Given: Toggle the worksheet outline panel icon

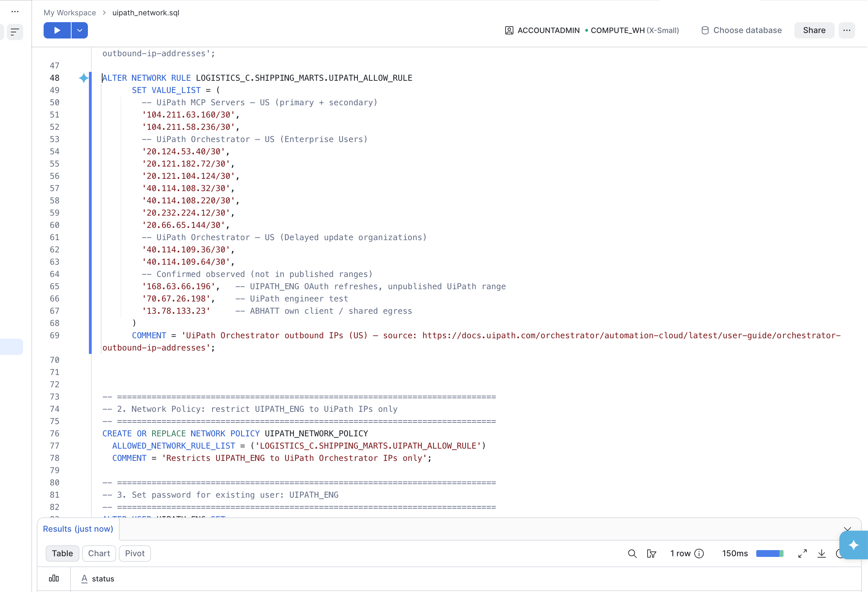Looking at the screenshot, I should (15, 32).
